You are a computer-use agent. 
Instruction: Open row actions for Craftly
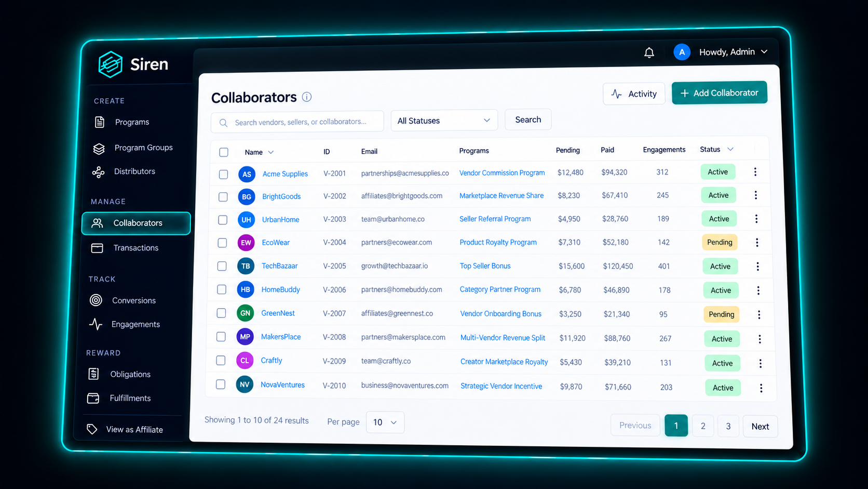click(760, 364)
